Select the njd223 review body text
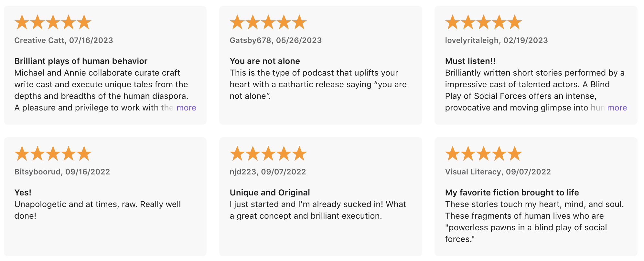Image resolution: width=644 pixels, height=261 pixels. (x=318, y=210)
